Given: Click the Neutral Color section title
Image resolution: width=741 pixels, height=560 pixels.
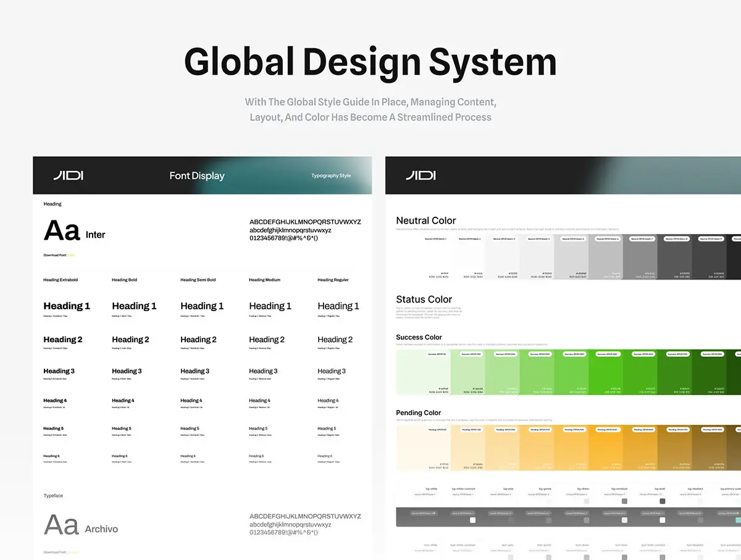Looking at the screenshot, I should 425,220.
